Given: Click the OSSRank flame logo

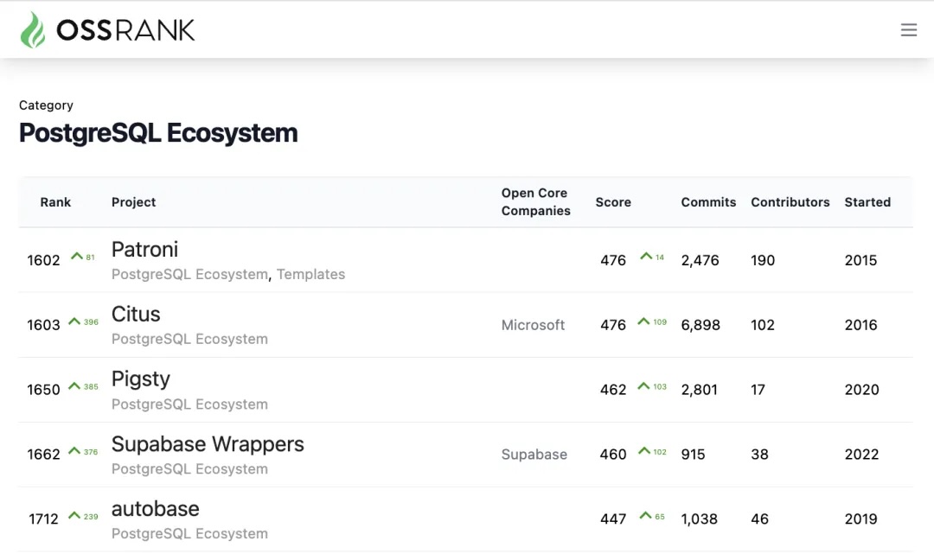Looking at the screenshot, I should [x=33, y=30].
